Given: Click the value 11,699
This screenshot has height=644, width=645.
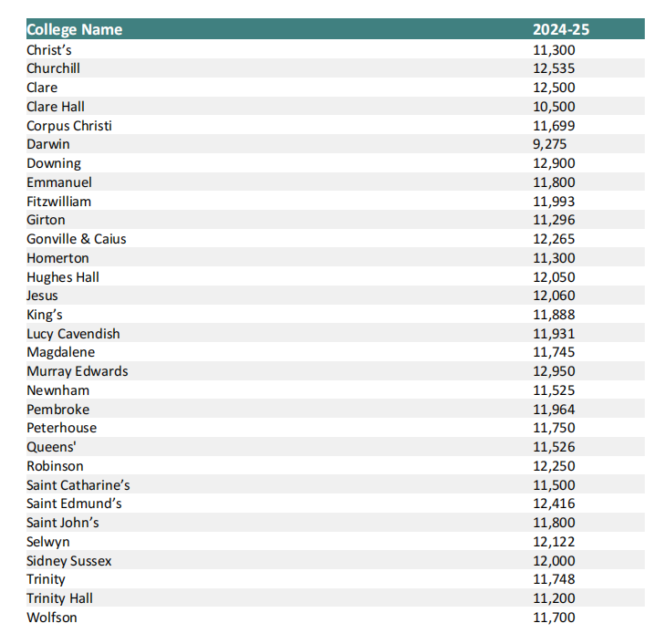Looking at the screenshot, I should (x=554, y=126).
